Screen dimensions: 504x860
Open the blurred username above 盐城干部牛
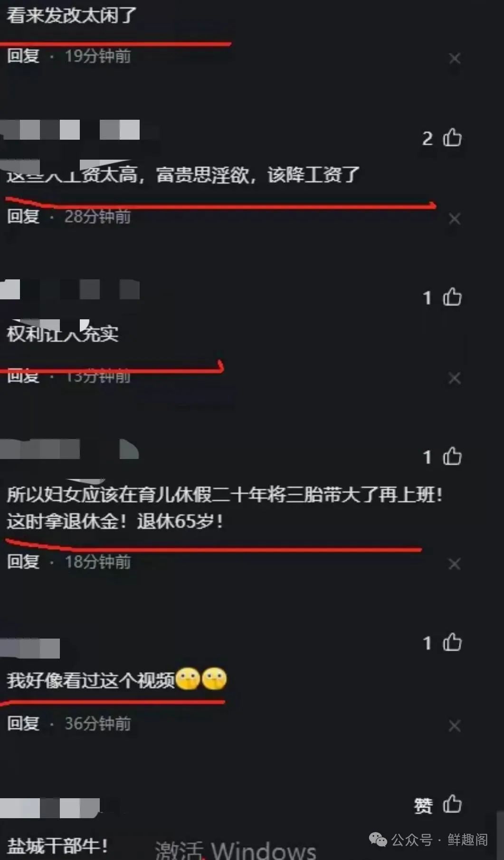[50, 808]
